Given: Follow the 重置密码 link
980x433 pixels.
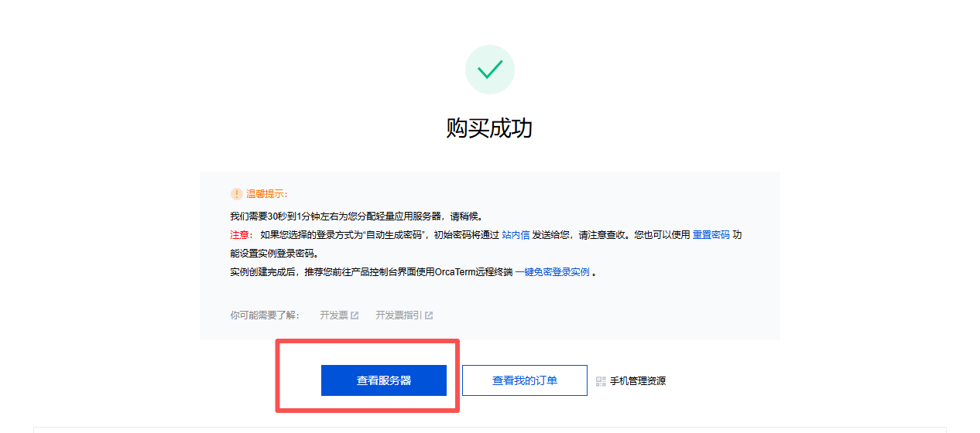Looking at the screenshot, I should click(x=711, y=235).
